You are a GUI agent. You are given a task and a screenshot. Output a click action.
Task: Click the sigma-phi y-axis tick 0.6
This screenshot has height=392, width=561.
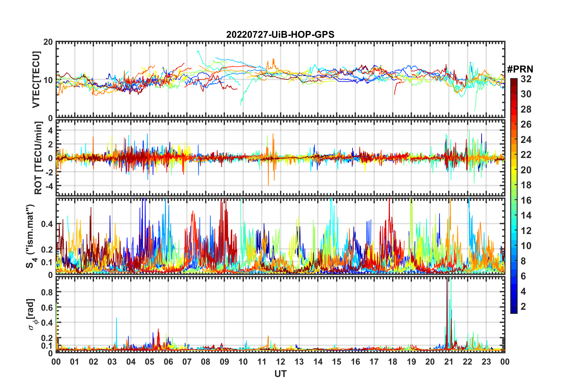click(47, 307)
